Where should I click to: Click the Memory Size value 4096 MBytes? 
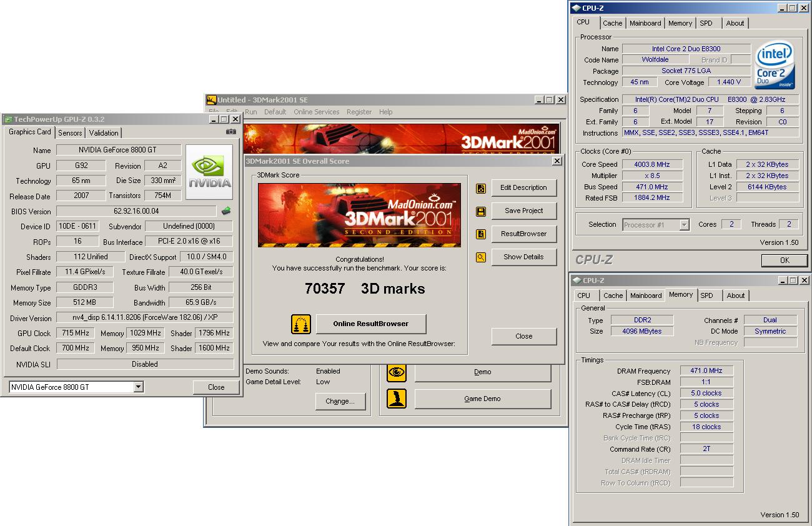tap(642, 331)
